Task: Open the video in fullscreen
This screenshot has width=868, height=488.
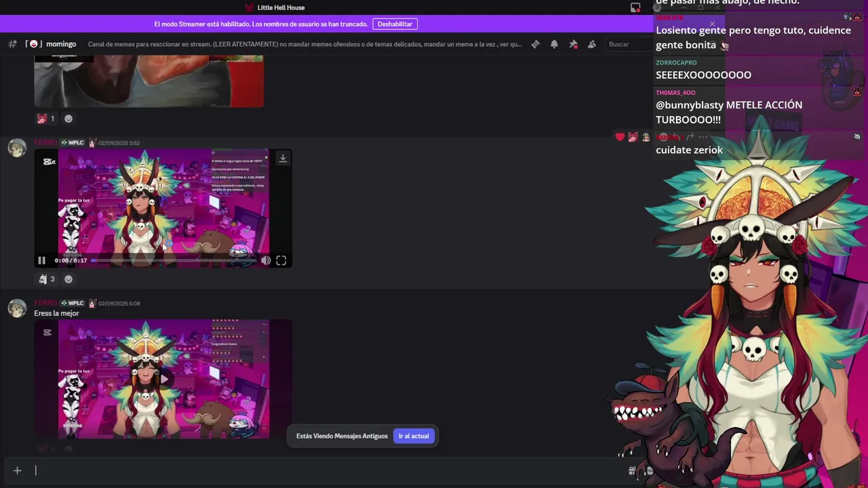Action: 281,260
